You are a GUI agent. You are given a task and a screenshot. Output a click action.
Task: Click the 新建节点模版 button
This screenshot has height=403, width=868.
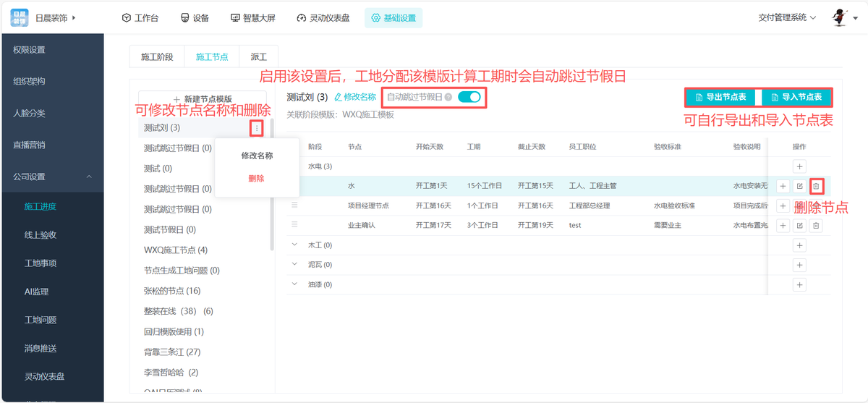[x=203, y=99]
